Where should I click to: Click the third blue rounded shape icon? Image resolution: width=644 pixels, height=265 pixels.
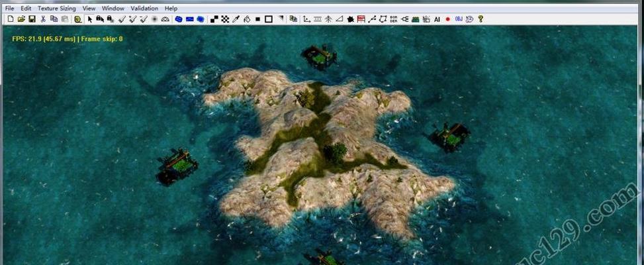point(201,19)
